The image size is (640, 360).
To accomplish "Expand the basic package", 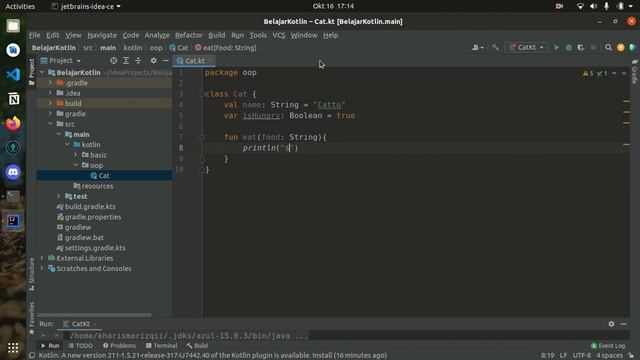I will pyautogui.click(x=76, y=155).
